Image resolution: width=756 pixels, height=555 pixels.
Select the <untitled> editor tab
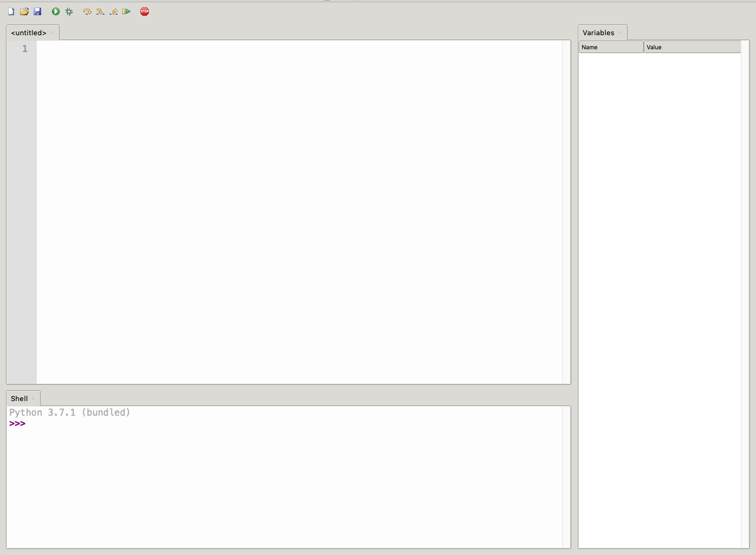[29, 33]
